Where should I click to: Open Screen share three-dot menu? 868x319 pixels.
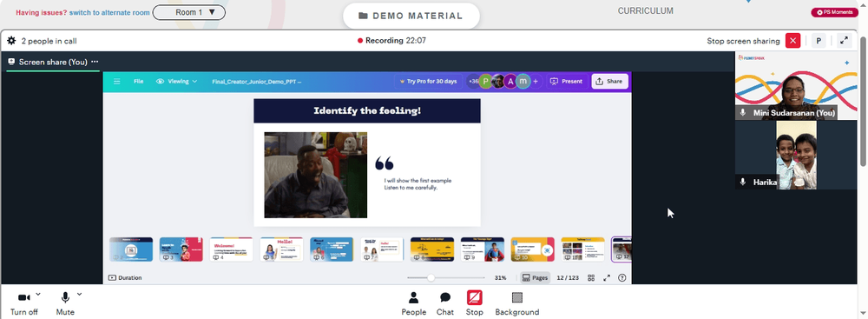pyautogui.click(x=95, y=62)
